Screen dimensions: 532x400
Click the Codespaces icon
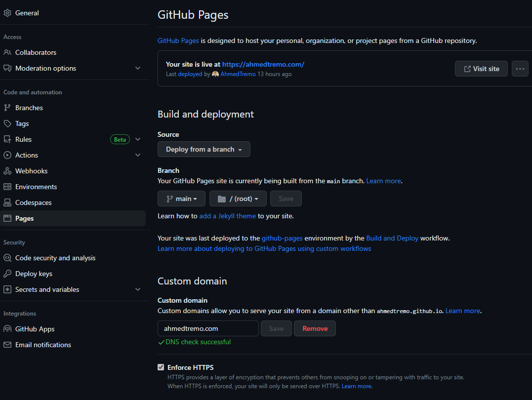pyautogui.click(x=7, y=202)
